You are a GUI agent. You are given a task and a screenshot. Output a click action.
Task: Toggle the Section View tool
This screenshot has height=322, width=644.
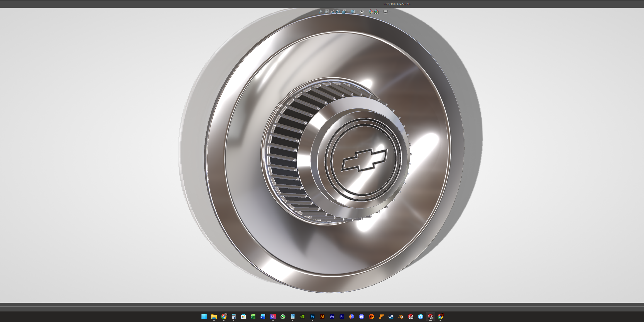338,12
